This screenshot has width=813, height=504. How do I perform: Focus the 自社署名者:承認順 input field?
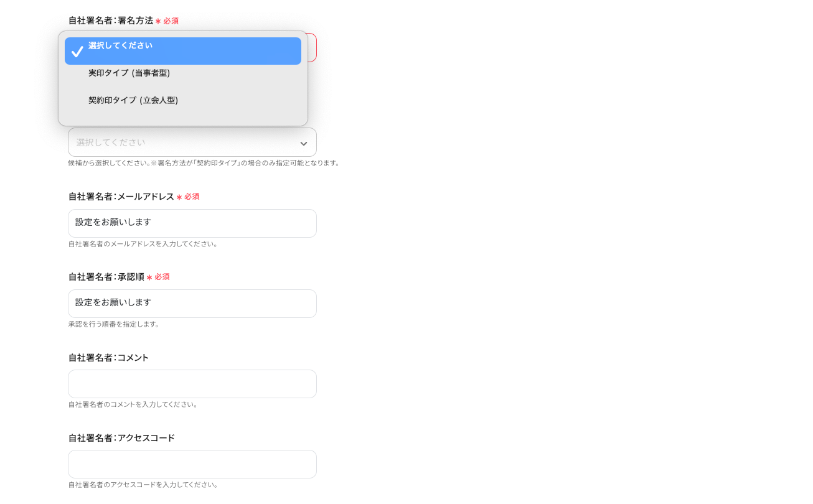point(192,304)
